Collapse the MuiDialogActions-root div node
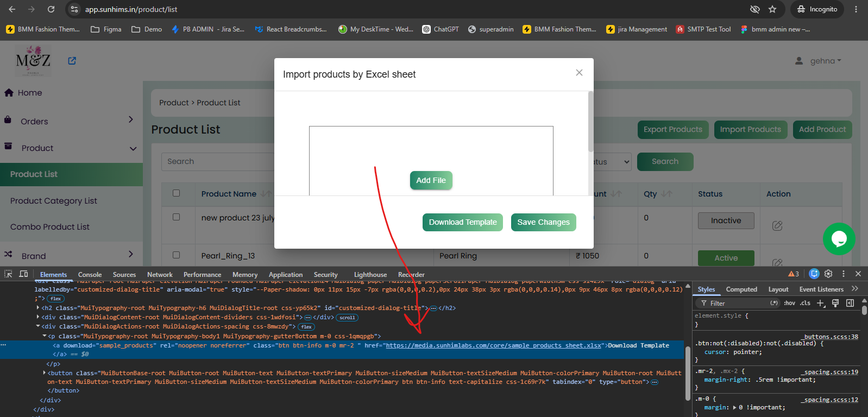This screenshot has height=417, width=868. click(x=37, y=326)
